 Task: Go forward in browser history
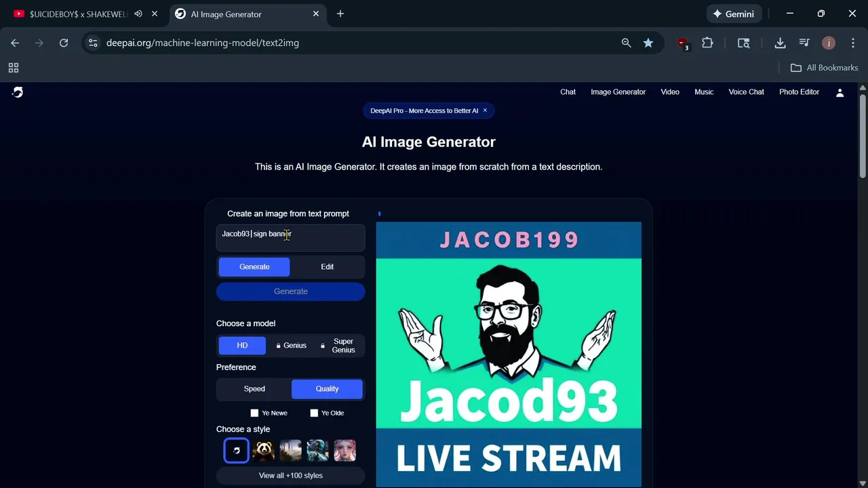pyautogui.click(x=39, y=43)
